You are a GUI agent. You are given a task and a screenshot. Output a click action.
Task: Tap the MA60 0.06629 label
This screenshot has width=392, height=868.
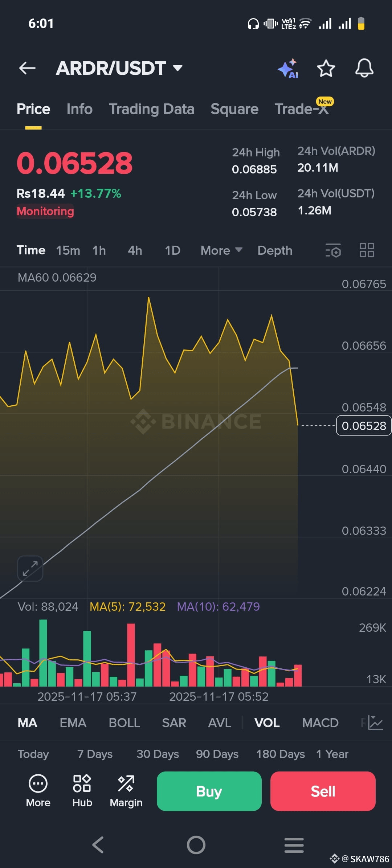[x=57, y=278]
